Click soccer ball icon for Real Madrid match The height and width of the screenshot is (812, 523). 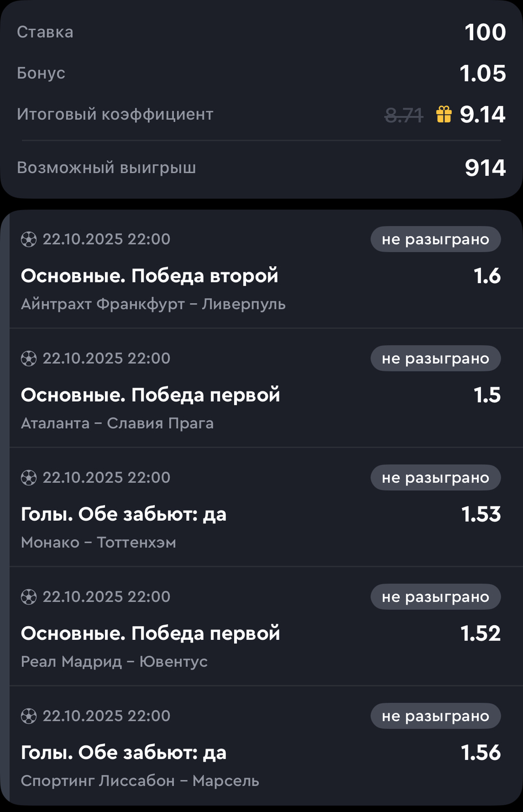click(x=29, y=597)
